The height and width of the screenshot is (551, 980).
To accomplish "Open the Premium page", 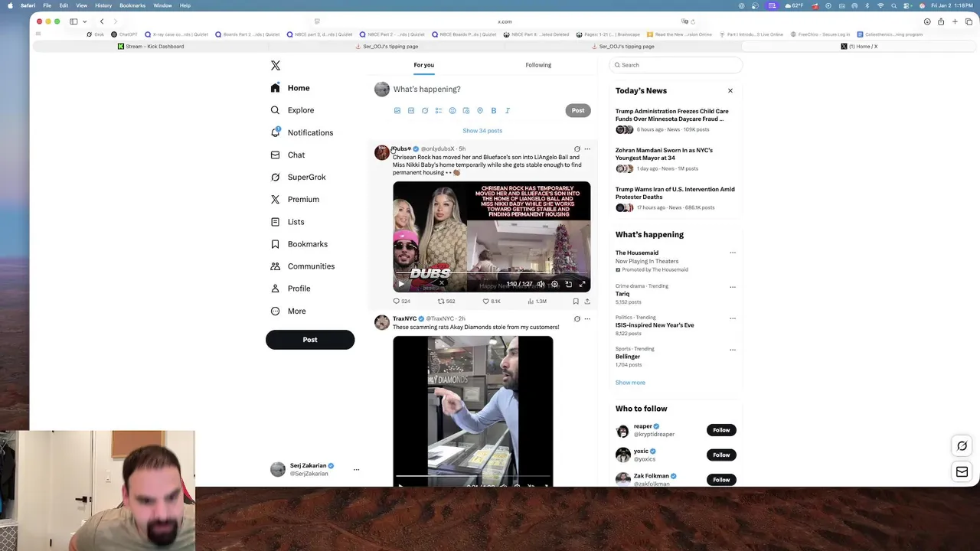I will (x=295, y=199).
